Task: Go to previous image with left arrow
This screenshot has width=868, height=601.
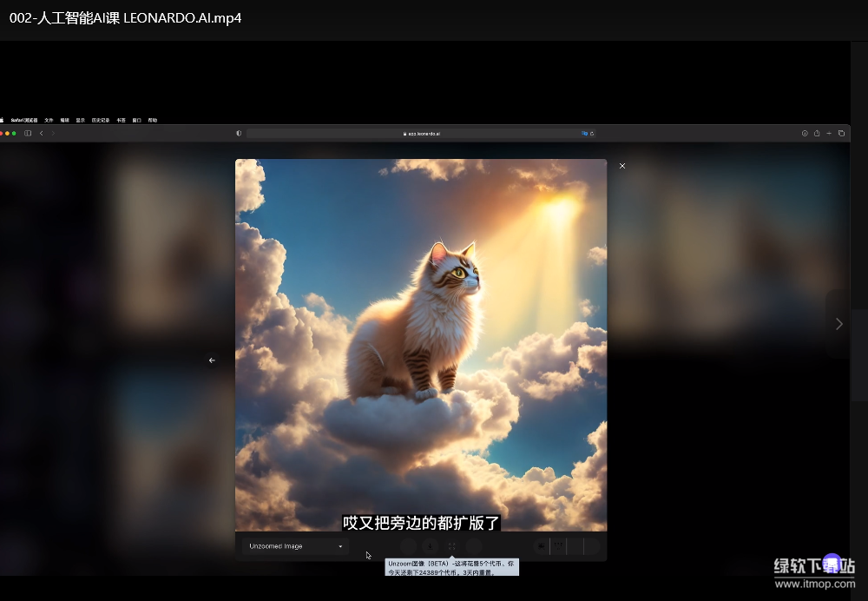Action: 212,360
